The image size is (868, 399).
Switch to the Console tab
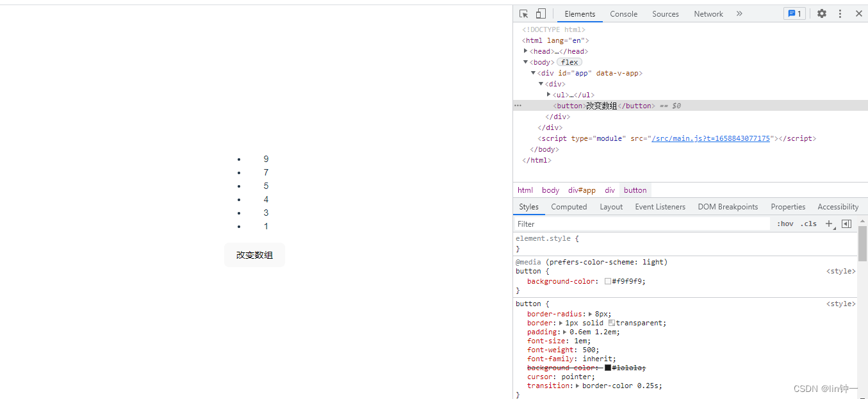coord(623,13)
